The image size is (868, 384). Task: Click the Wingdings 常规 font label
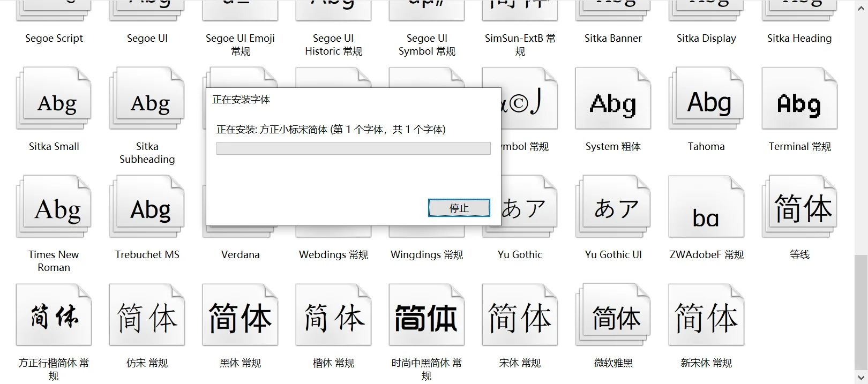pyautogui.click(x=426, y=255)
